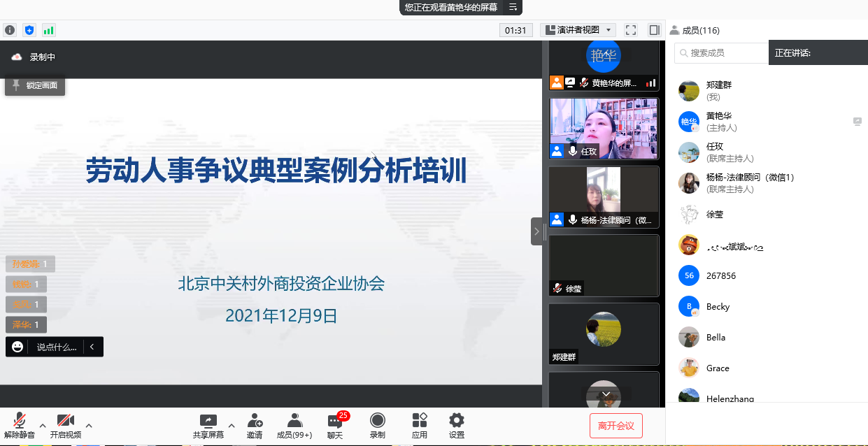Click the microphone icon on 杨杨-法律顾问 tile
The image size is (868, 446).
(x=573, y=220)
